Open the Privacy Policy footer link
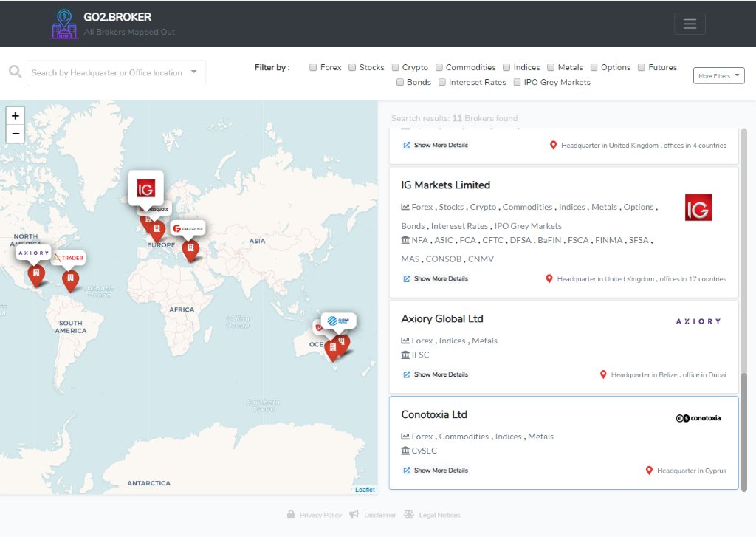Screen dimensions: 756x537 tap(320, 515)
